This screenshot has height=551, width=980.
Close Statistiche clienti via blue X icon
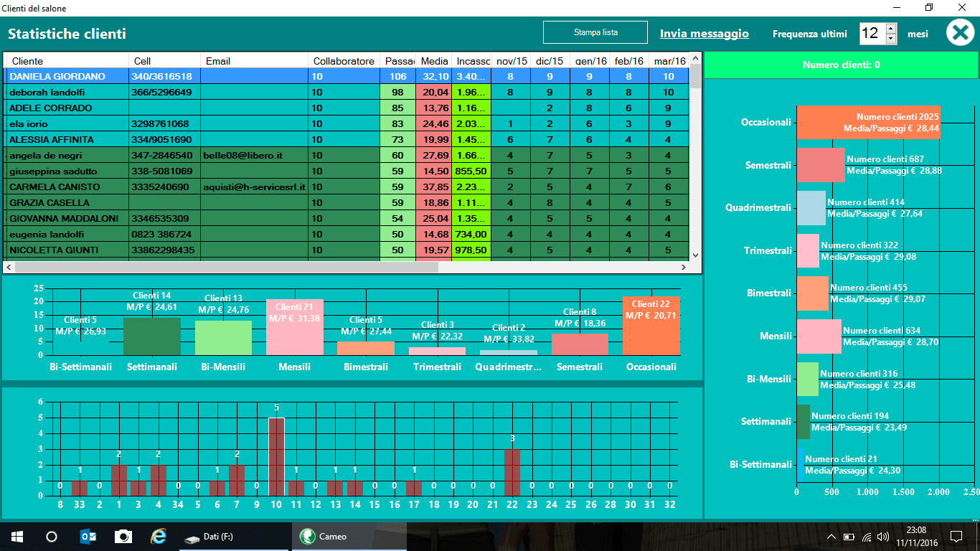coord(960,32)
